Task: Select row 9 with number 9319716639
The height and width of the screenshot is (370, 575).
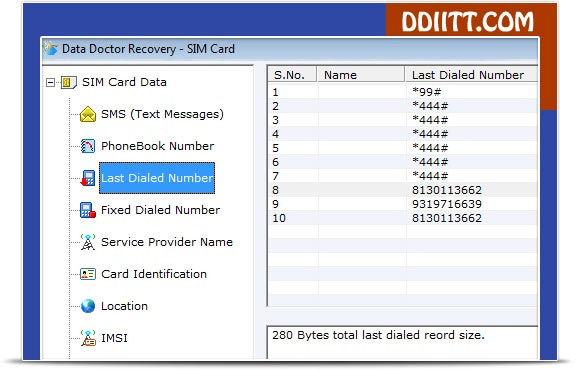Action: click(403, 204)
